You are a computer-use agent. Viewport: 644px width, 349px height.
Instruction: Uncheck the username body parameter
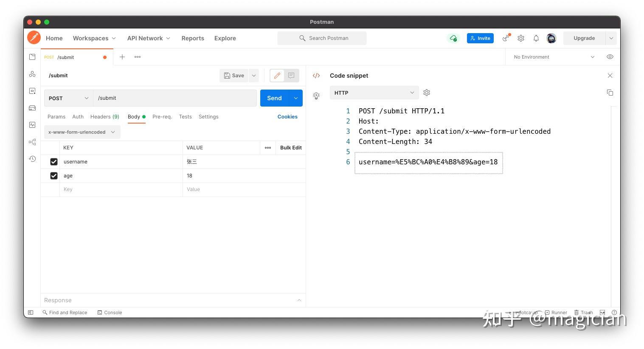[54, 161]
